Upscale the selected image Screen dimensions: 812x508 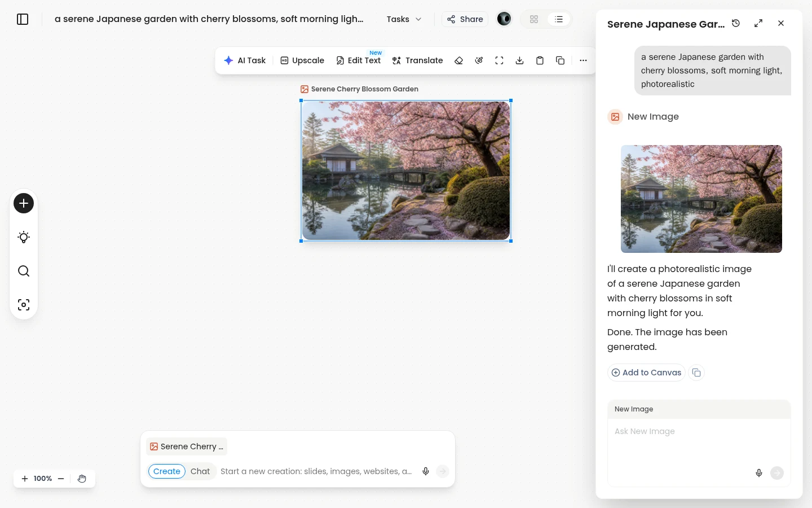(302, 60)
